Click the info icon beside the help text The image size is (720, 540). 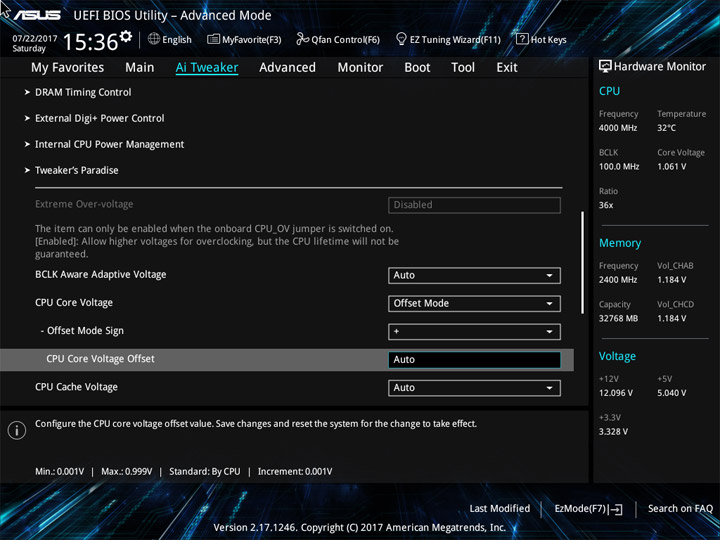coord(17,430)
